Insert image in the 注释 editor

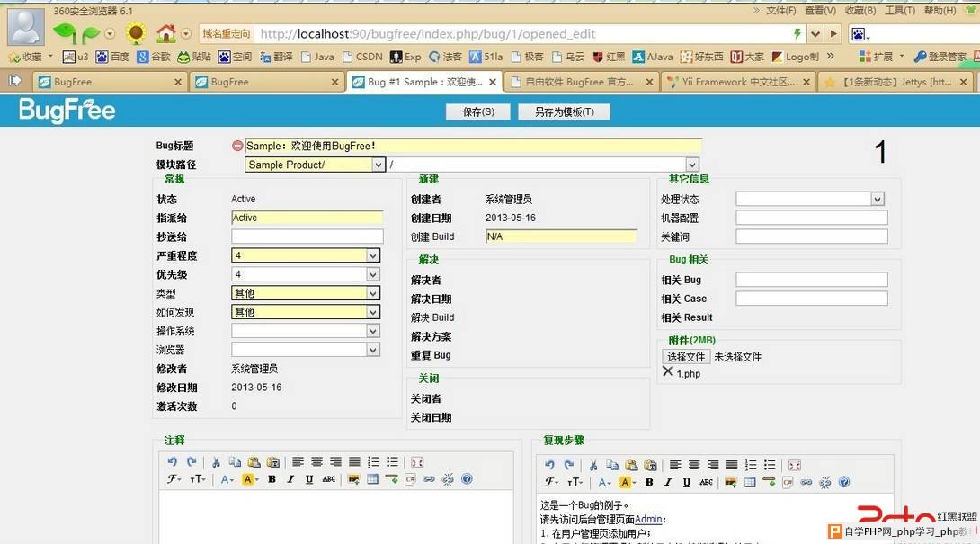pos(353,479)
